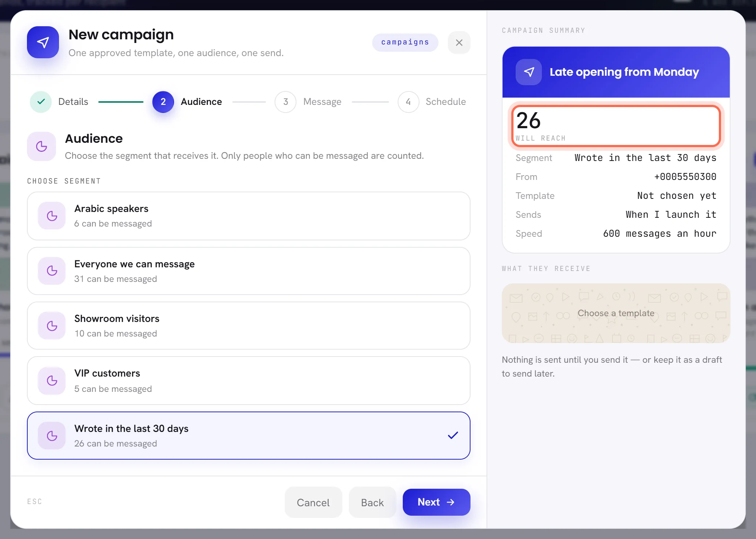
Task: Click the Audience section pie icon
Action: tap(42, 146)
